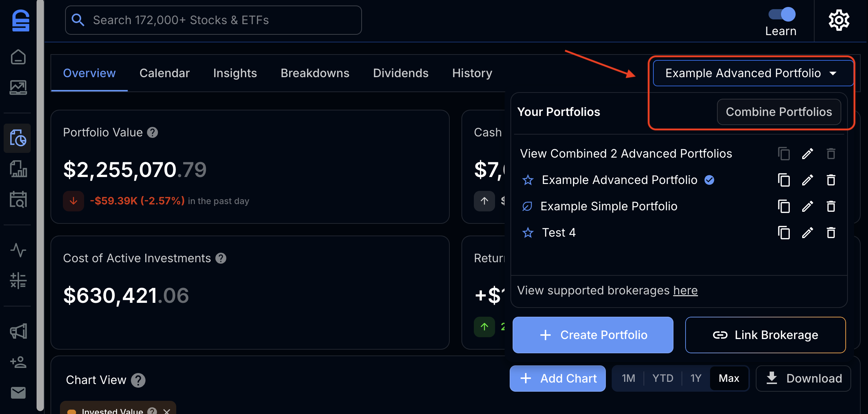Remove the Invested Value chart chip
Screen dimensions: 868x414
(x=167, y=411)
